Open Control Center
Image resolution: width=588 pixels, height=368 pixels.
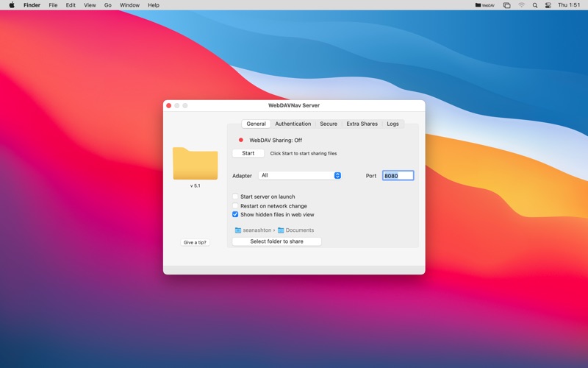click(x=548, y=5)
